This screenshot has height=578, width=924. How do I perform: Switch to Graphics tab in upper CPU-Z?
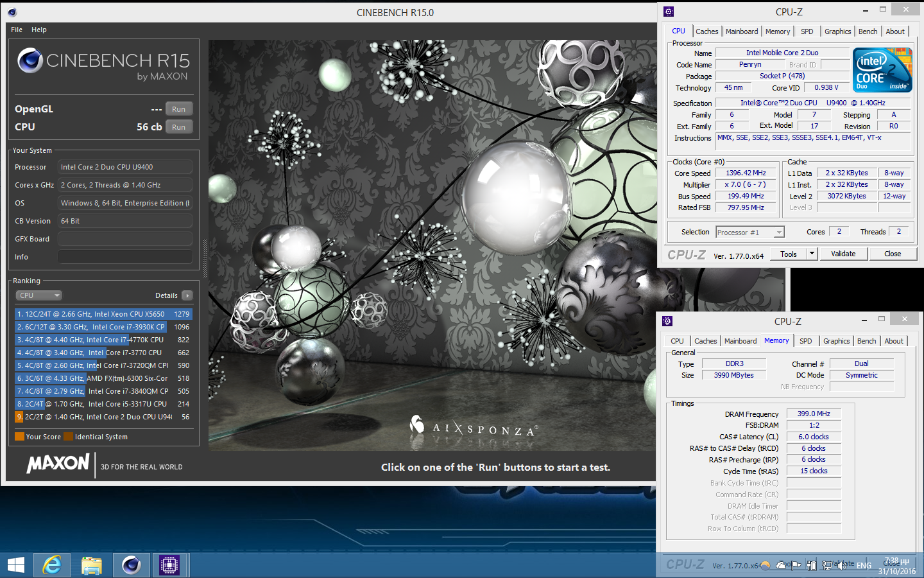pos(838,31)
